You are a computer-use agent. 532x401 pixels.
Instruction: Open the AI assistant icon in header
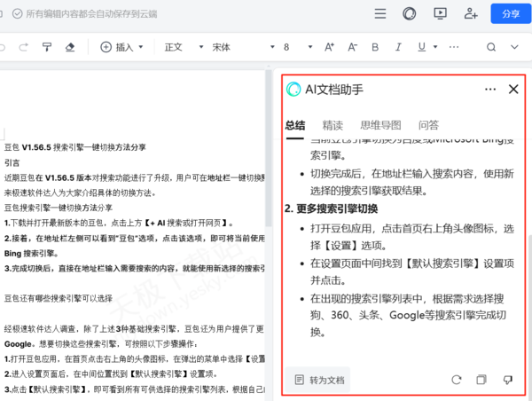409,13
